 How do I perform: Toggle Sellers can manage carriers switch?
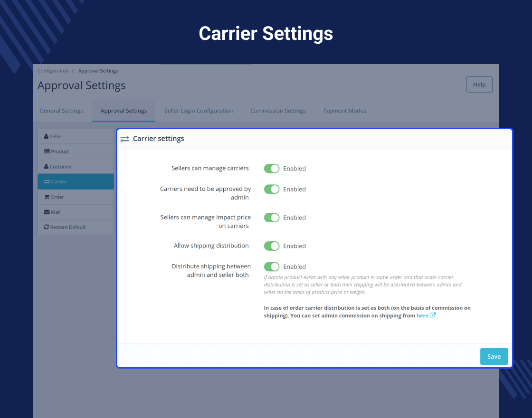pos(271,168)
